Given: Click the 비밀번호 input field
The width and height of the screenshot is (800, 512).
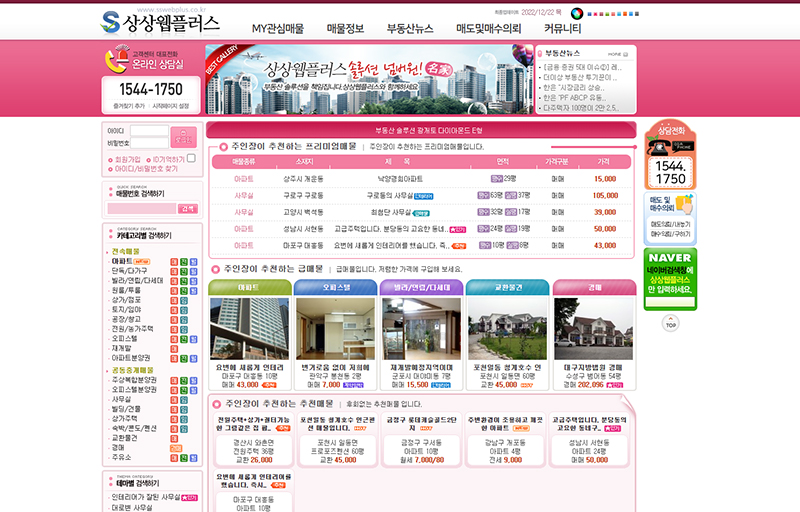Looking at the screenshot, I should (149, 143).
